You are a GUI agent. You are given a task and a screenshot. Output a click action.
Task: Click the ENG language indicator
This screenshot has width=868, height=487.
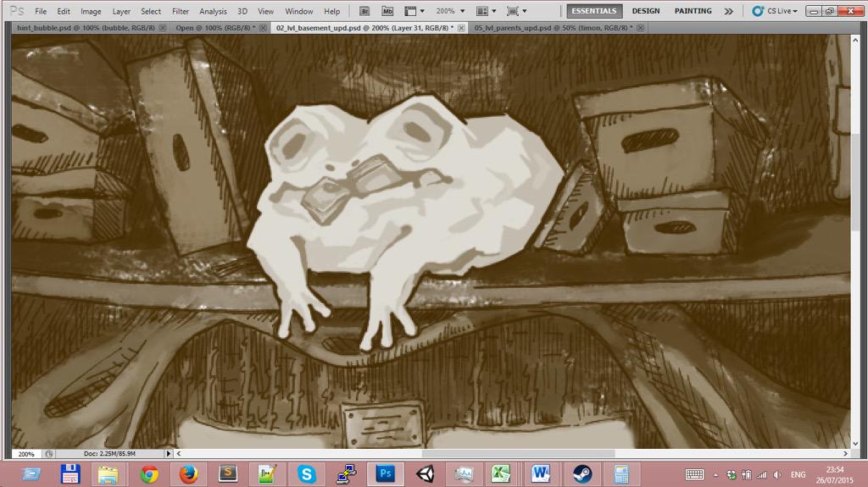click(x=798, y=475)
